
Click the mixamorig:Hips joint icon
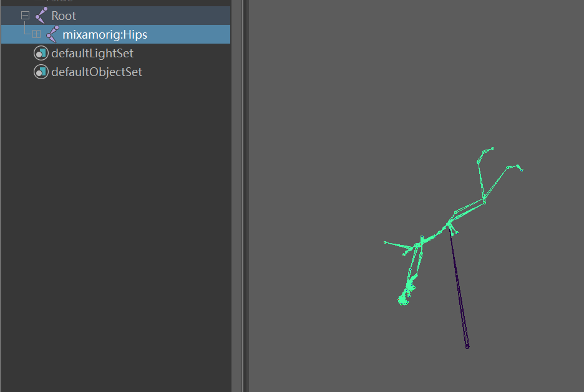[x=52, y=34]
